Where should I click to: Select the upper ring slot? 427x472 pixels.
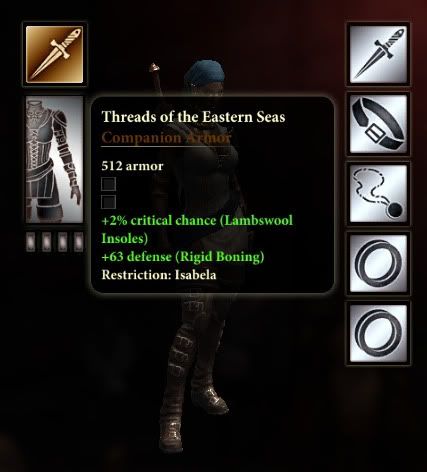[379, 263]
